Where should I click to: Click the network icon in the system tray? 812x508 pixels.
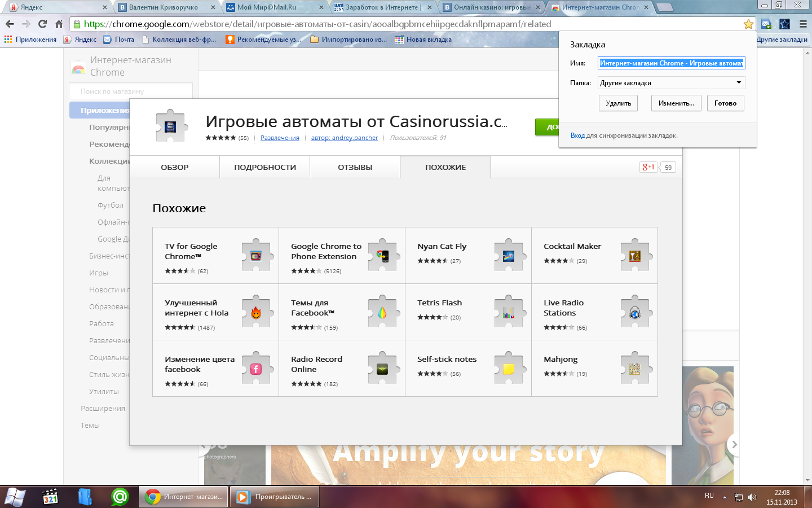point(739,497)
